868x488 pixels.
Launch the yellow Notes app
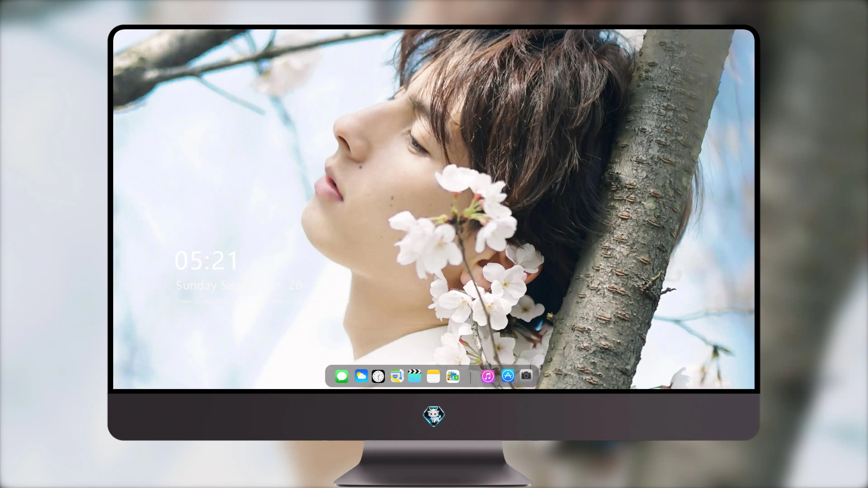(x=433, y=376)
